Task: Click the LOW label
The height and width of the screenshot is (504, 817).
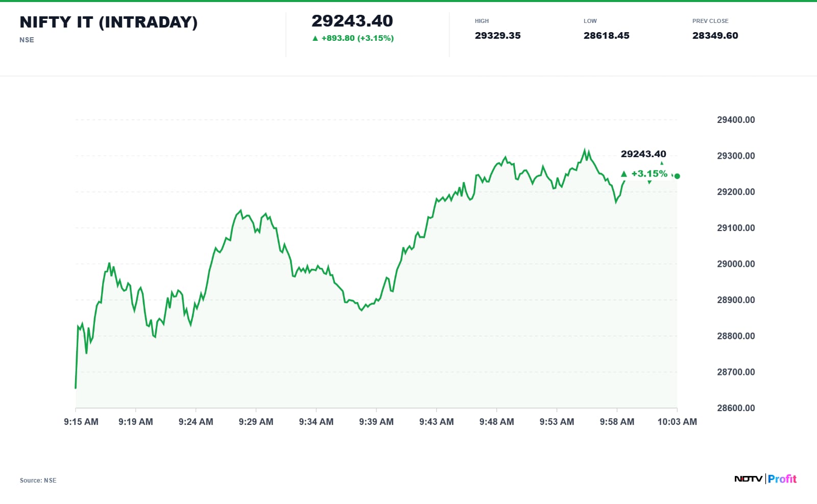Action: [x=590, y=21]
